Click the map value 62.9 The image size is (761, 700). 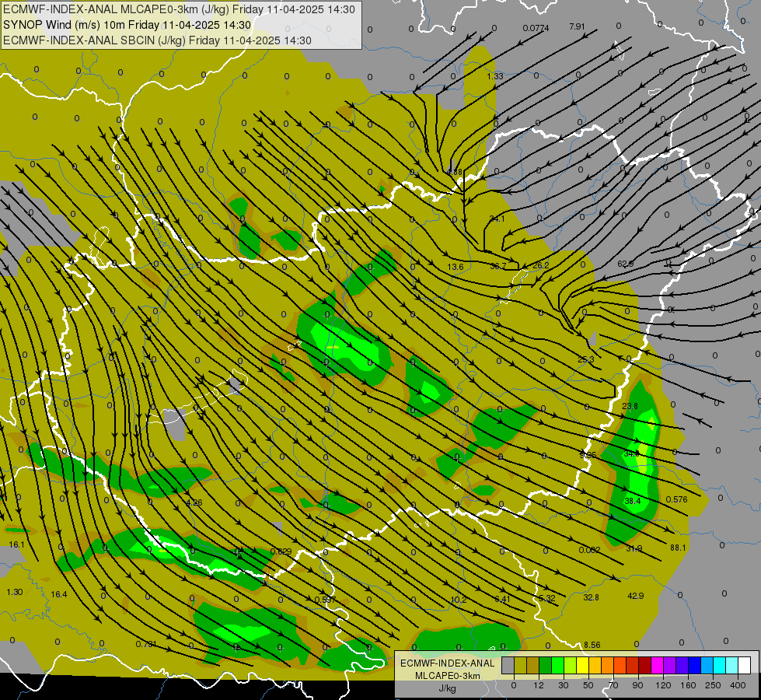click(625, 264)
